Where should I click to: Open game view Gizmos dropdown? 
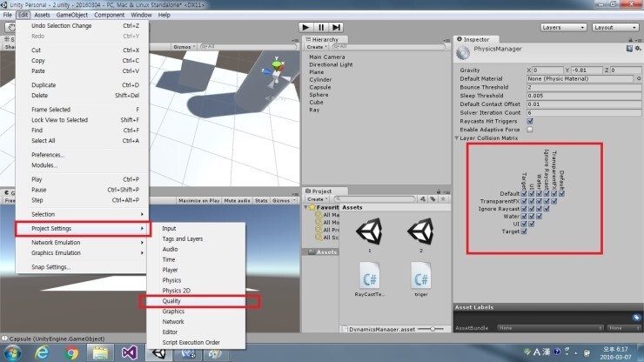pyautogui.click(x=284, y=200)
